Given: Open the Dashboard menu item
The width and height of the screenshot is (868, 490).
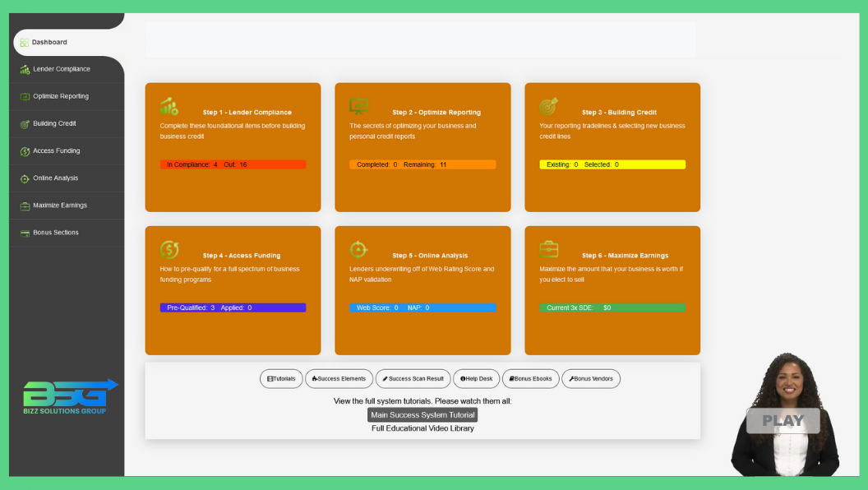Looking at the screenshot, I should point(49,42).
